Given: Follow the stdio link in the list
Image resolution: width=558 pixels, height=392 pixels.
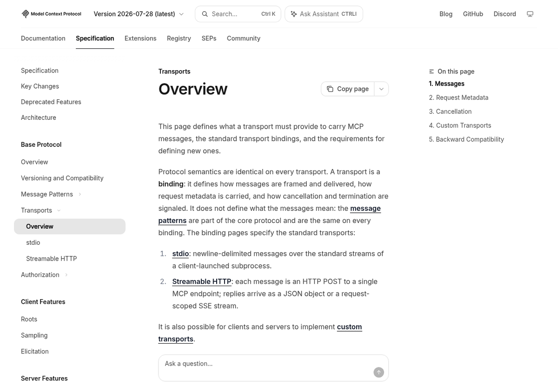Looking at the screenshot, I should [180, 254].
